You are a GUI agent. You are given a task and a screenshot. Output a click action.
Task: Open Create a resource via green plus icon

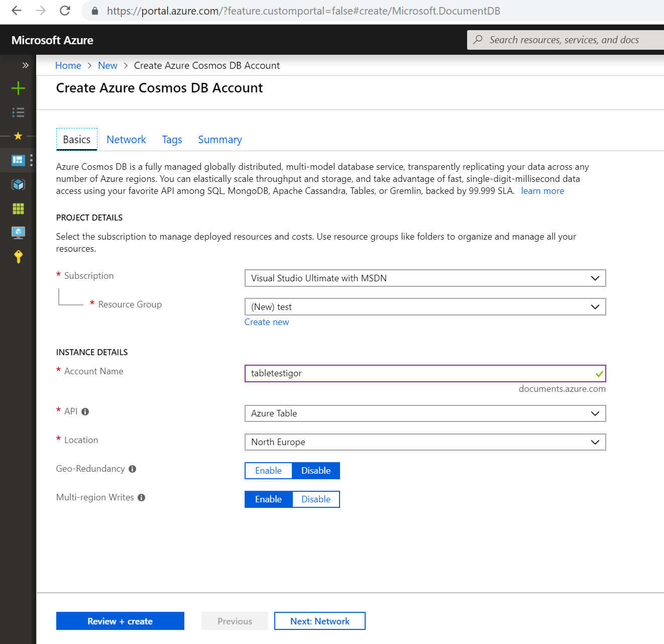click(x=18, y=88)
